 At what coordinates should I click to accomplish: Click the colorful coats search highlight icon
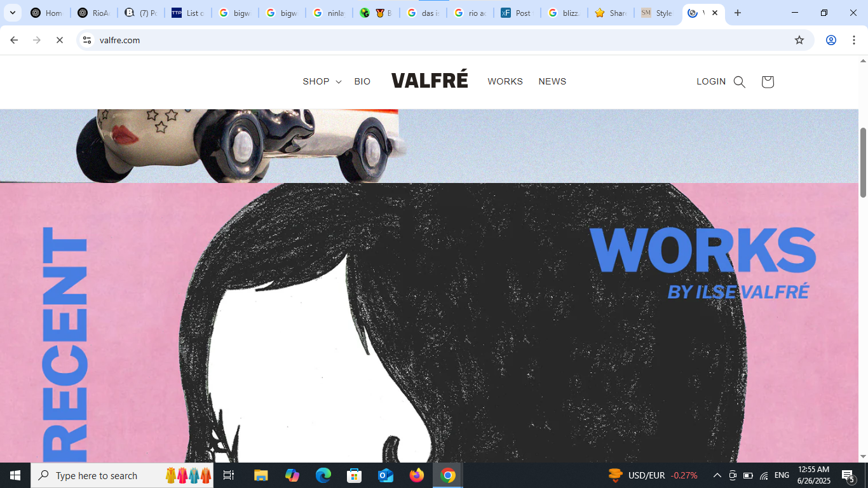(188, 475)
